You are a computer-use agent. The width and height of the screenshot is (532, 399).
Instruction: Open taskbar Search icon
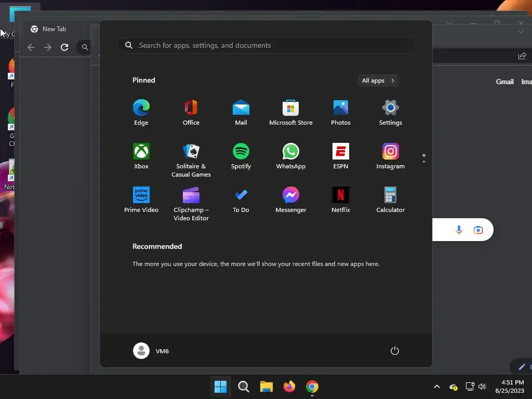[x=244, y=387]
